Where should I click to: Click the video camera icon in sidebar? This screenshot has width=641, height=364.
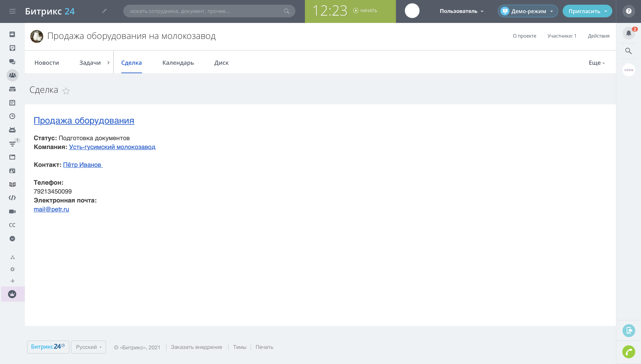tap(12, 212)
